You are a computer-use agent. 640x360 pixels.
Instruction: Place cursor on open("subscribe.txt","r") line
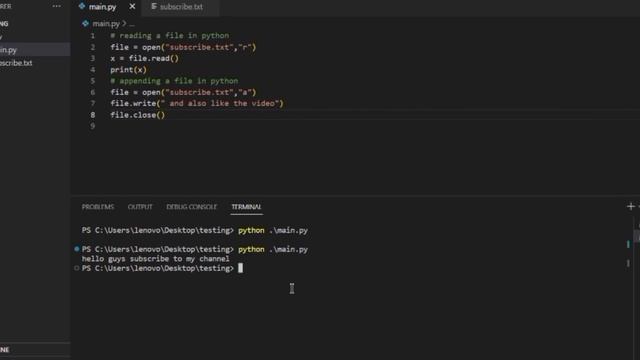coord(183,47)
